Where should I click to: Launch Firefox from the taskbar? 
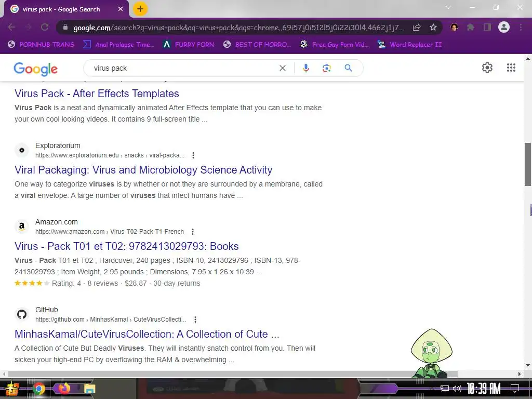click(x=64, y=388)
